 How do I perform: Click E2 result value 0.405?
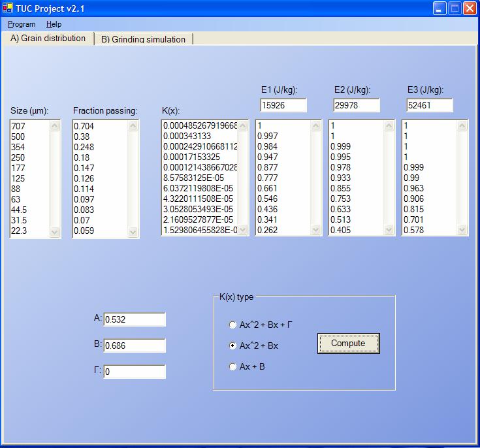341,230
